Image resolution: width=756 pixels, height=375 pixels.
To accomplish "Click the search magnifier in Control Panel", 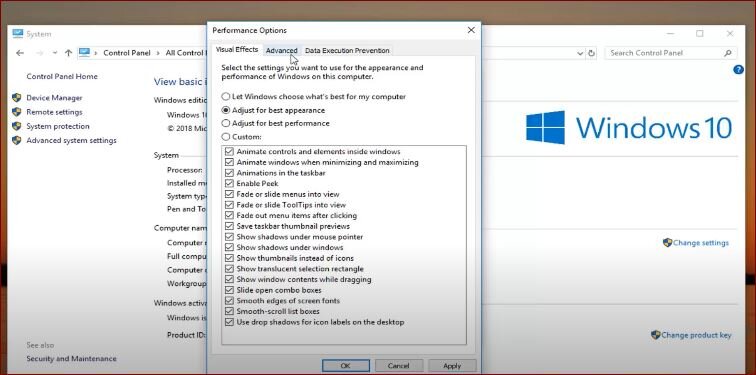I will (728, 53).
